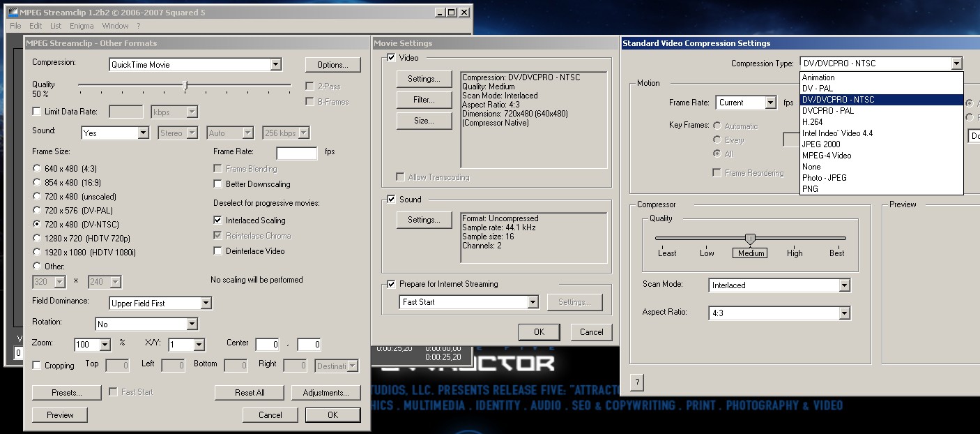Click the help question mark button

(636, 382)
